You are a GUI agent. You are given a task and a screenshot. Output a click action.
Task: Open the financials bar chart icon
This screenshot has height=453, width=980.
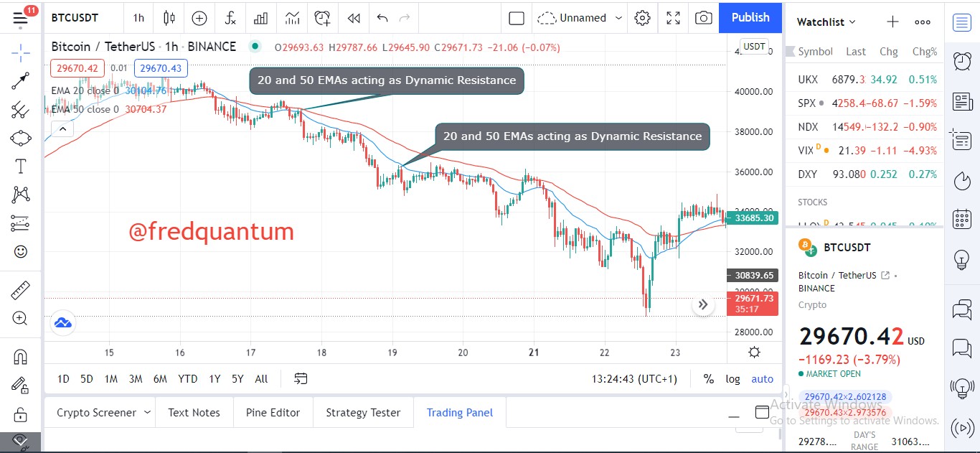click(x=261, y=18)
